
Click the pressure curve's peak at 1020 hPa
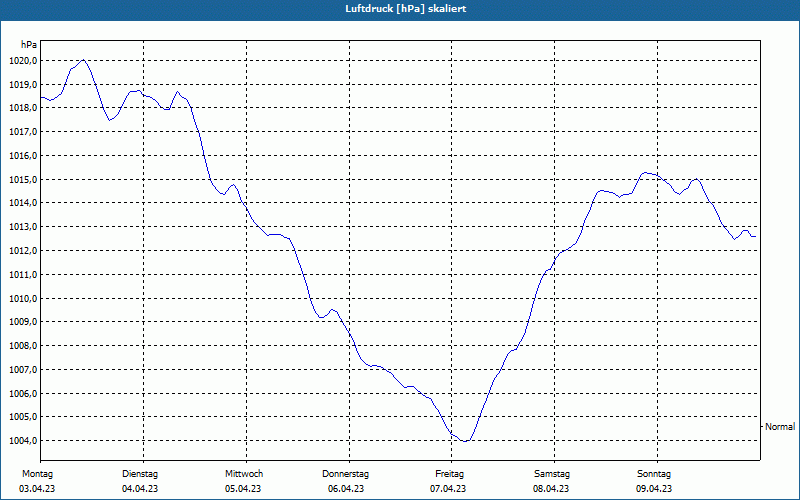[83, 60]
